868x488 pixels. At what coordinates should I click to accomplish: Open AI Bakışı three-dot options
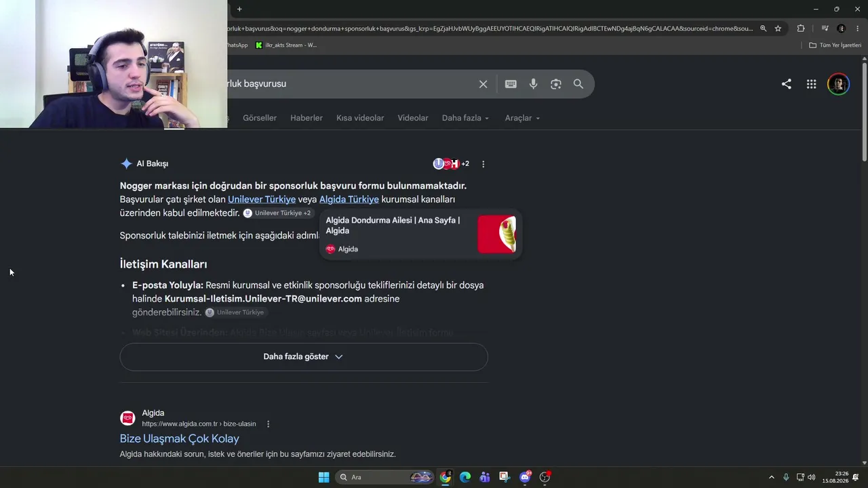pos(484,164)
